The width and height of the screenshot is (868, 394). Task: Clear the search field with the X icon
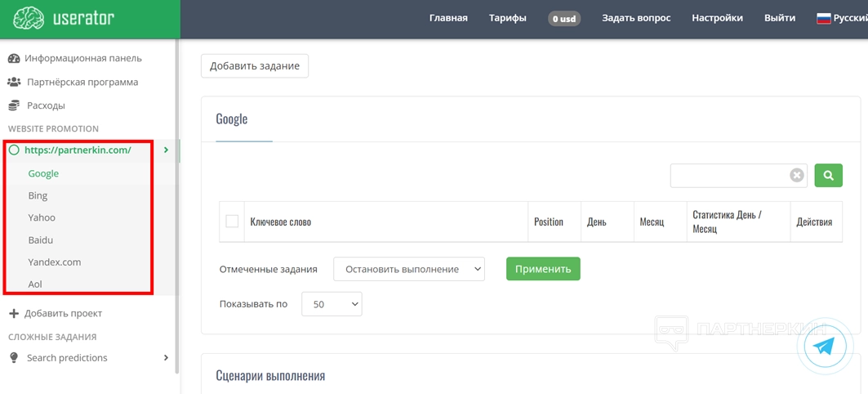click(797, 175)
